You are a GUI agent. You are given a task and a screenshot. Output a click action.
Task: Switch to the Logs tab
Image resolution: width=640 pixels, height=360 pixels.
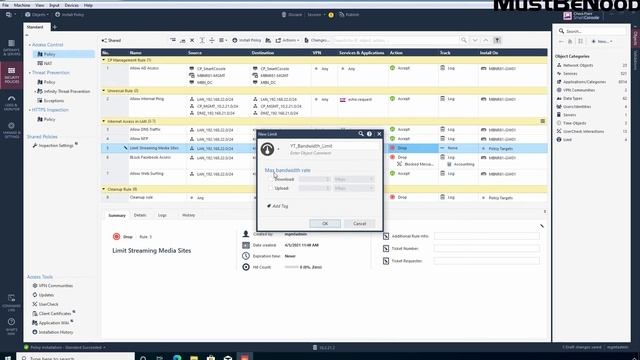pos(162,215)
